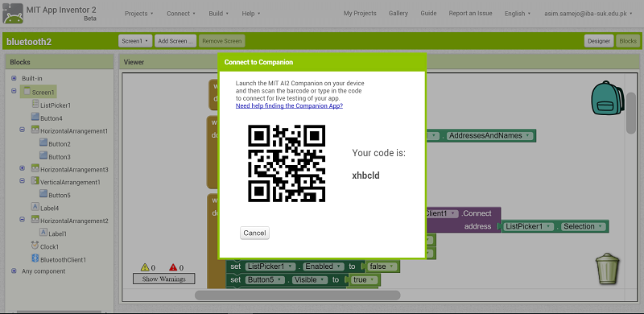Image resolution: width=644 pixels, height=314 pixels.
Task: Click HorizontalArrangement1 component icon
Action: coord(35,130)
